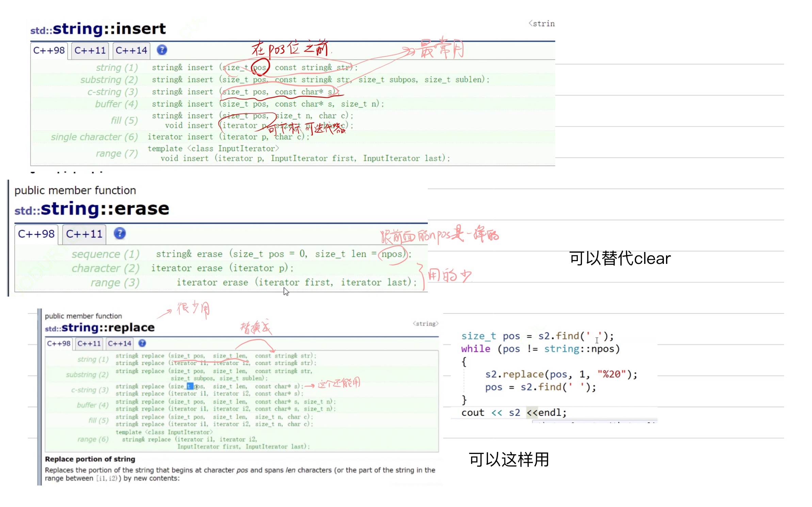Click the help icon beside C++14 in the insert section
The image size is (812, 507).
coord(162,50)
